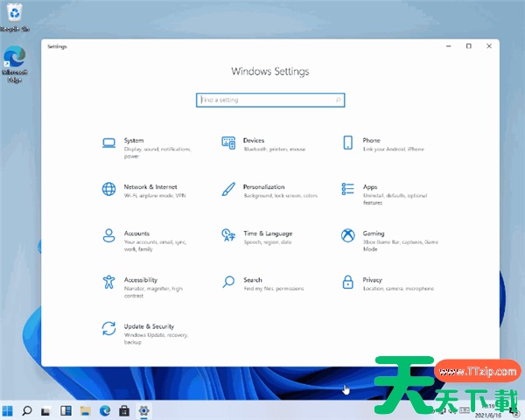This screenshot has height=420, width=525.
Task: Go to Update & Security label
Action: point(149,326)
